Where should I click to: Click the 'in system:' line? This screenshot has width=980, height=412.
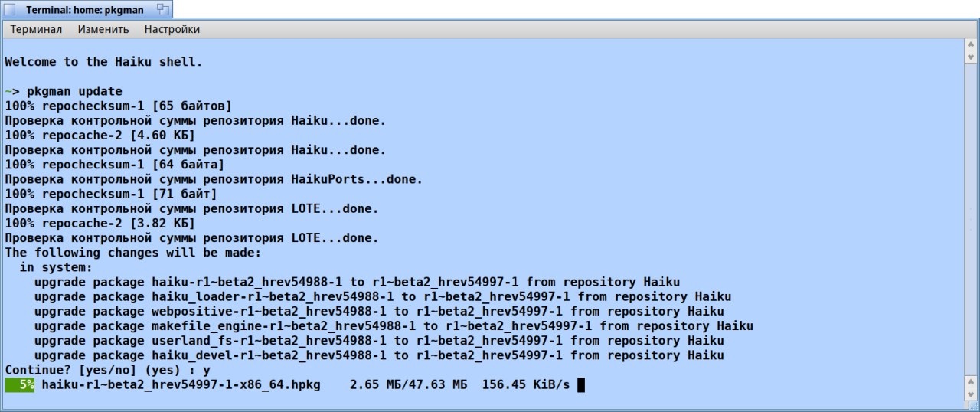(x=56, y=267)
